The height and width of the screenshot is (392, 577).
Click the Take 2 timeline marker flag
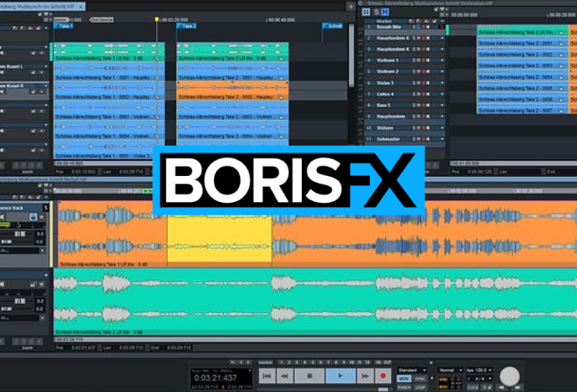click(187, 26)
